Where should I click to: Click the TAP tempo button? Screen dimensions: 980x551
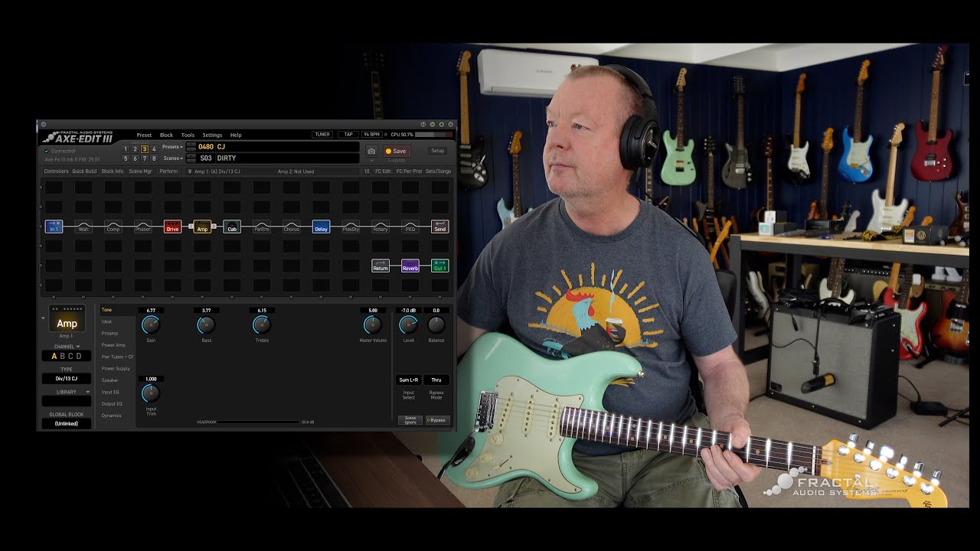coord(348,135)
